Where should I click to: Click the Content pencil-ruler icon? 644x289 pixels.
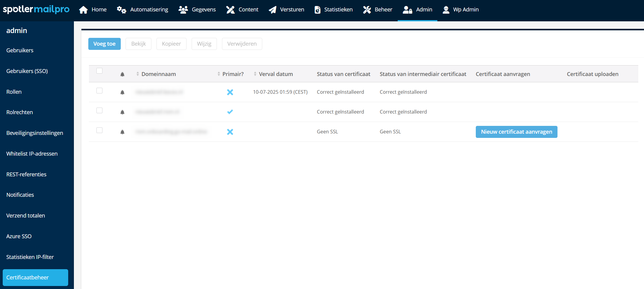230,10
